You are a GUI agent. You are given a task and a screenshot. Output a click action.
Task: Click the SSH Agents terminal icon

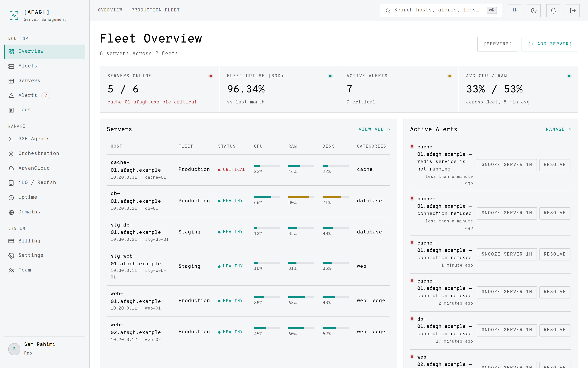pyautogui.click(x=11, y=139)
